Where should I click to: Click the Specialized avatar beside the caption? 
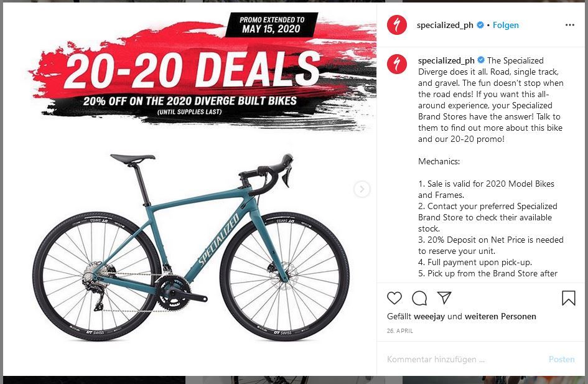point(397,64)
